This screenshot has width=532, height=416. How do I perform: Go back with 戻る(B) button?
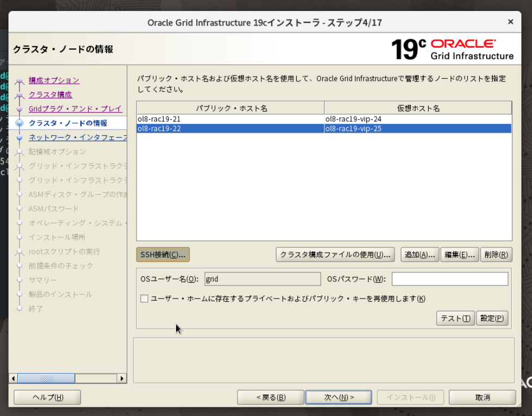(x=271, y=398)
